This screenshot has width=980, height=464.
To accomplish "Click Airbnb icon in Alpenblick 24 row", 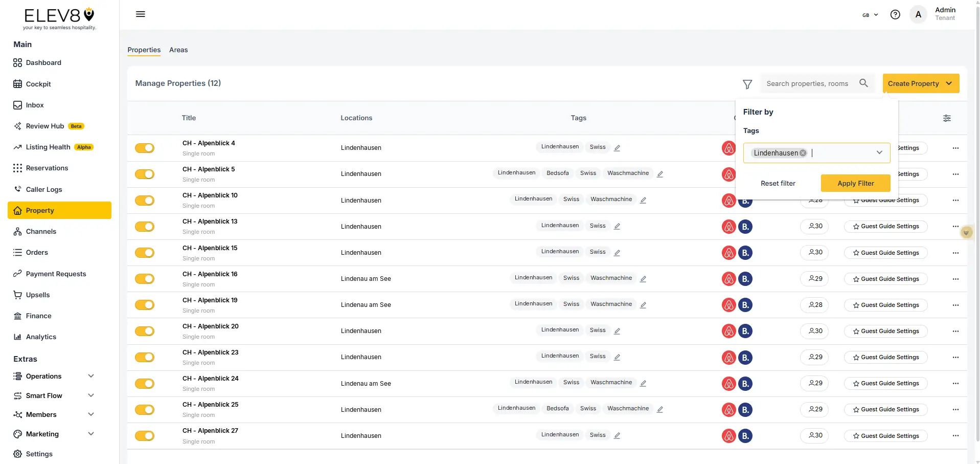I will click(728, 384).
